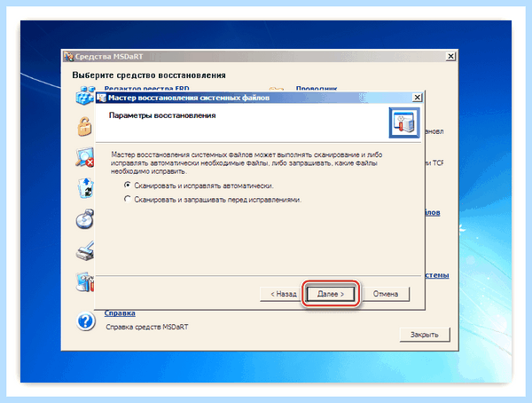Click Справка средств MSDaRT description text
The image size is (532, 403).
(x=147, y=327)
